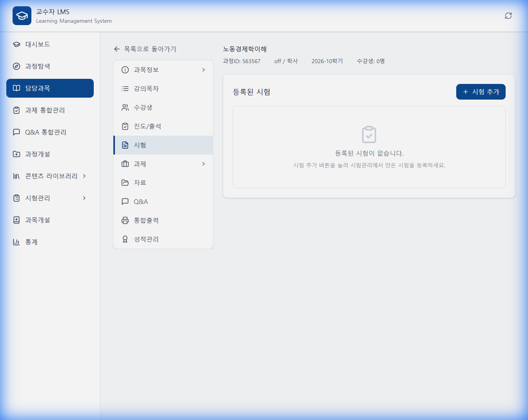Open the 대시보드 icon in the sidebar
This screenshot has width=528, height=420.
[x=16, y=44]
